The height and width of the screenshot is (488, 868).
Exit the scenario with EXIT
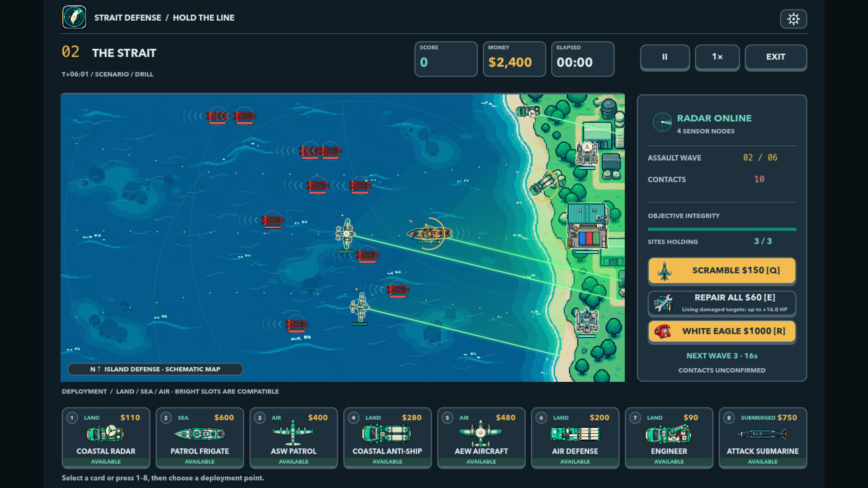pos(776,57)
